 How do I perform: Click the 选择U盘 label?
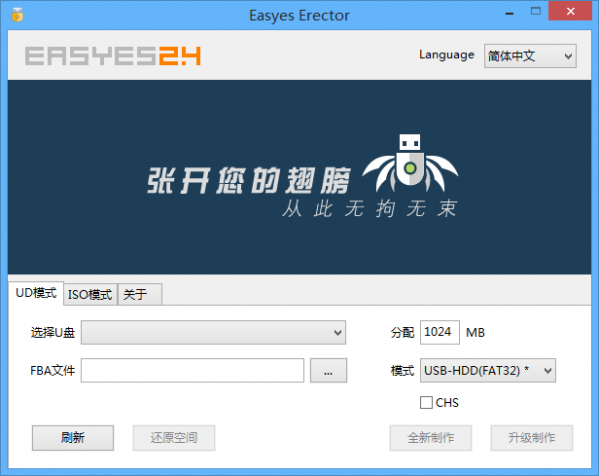click(x=53, y=333)
